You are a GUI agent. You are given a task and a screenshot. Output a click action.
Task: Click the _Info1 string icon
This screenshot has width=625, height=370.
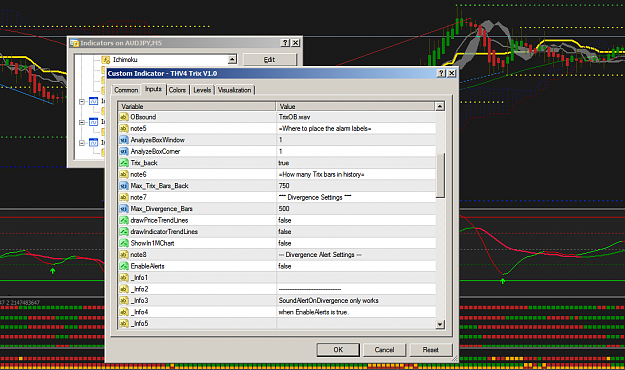tap(124, 278)
